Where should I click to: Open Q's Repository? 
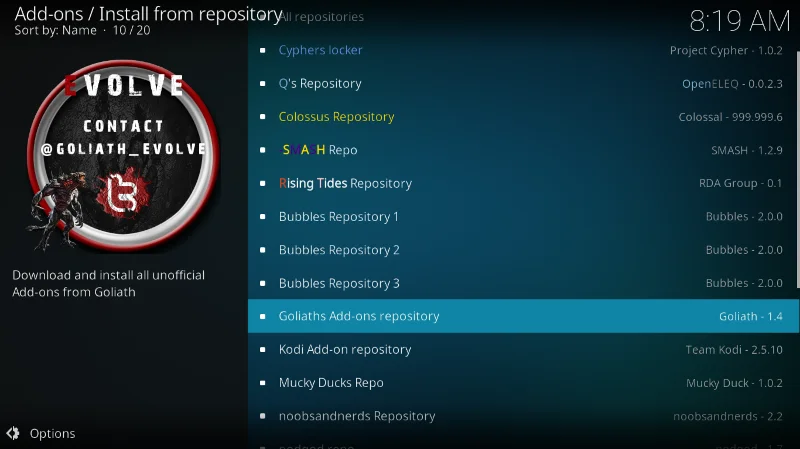click(x=523, y=83)
